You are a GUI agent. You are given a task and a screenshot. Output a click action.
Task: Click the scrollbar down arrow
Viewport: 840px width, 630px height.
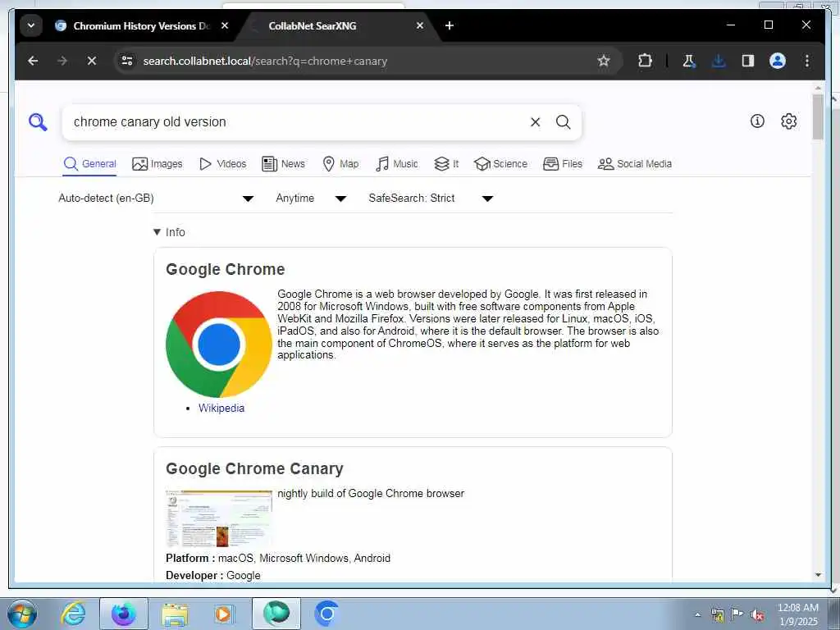click(818, 575)
